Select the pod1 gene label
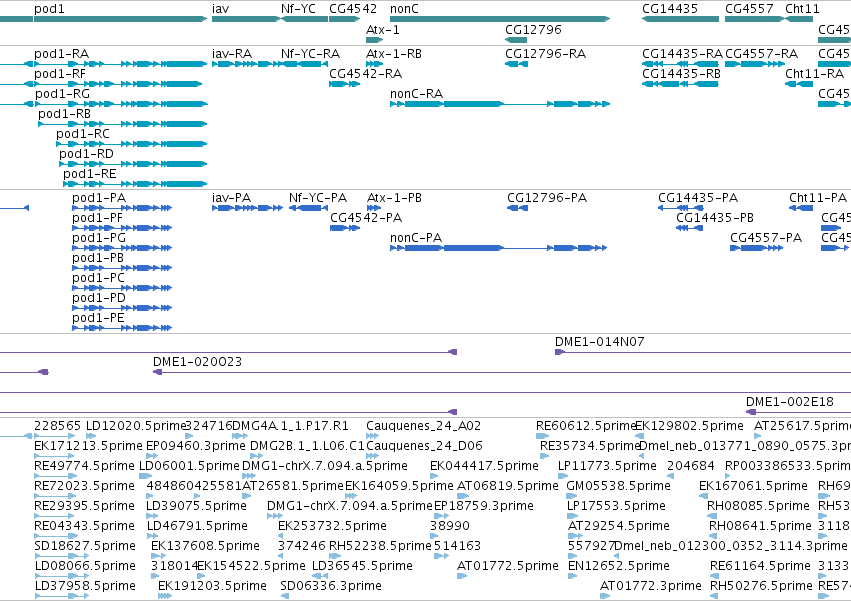 49,9
